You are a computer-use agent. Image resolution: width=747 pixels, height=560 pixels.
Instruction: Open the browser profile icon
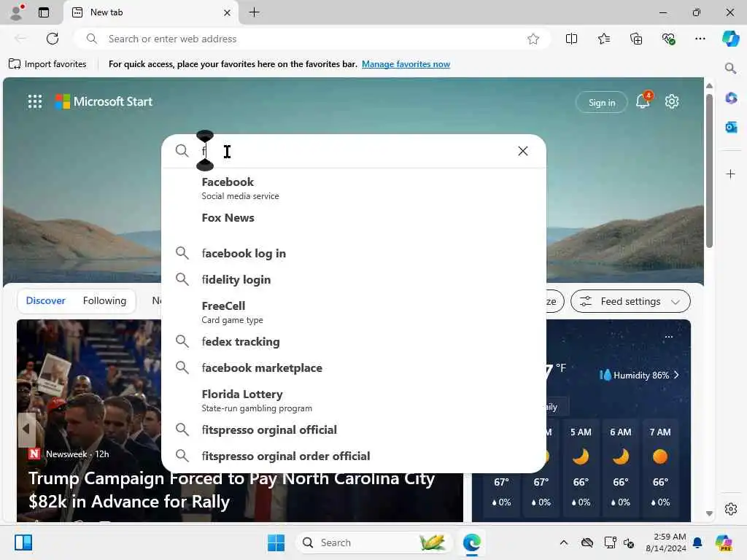point(18,12)
